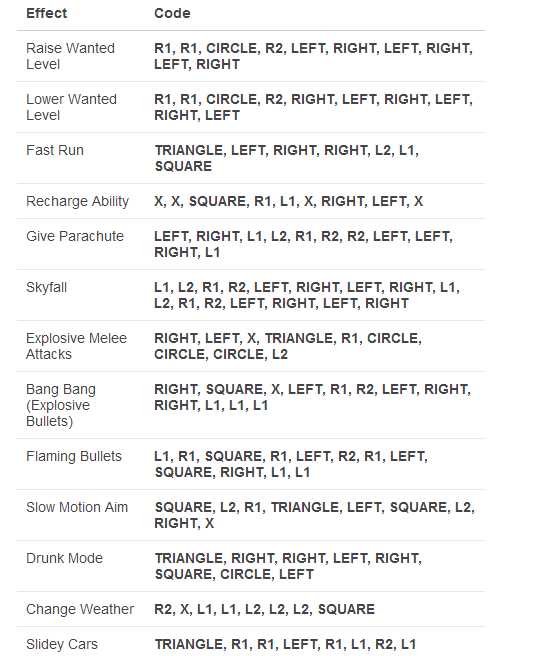This screenshot has width=541, height=656.
Task: Click the Effect column header
Action: pyautogui.click(x=46, y=13)
